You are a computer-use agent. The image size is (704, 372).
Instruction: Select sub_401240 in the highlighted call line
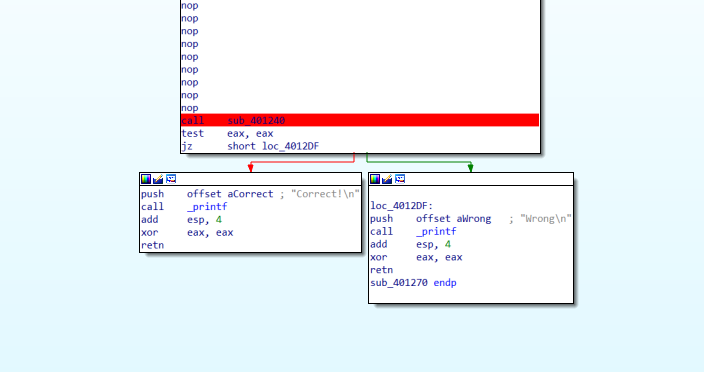click(256, 120)
